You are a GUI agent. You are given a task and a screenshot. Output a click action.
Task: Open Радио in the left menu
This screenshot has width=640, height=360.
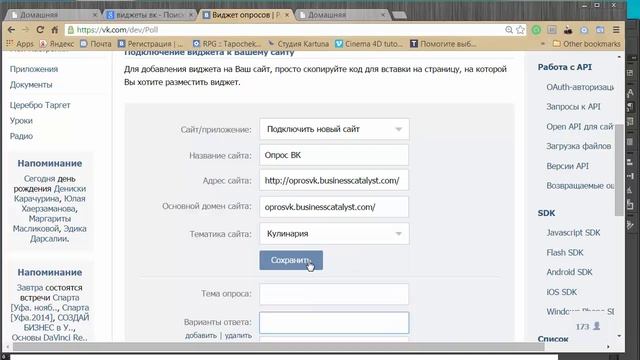pos(21,136)
